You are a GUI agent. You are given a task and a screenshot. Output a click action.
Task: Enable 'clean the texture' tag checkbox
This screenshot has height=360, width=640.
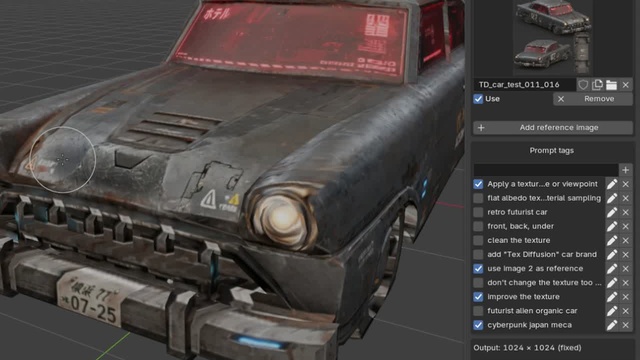click(x=478, y=240)
